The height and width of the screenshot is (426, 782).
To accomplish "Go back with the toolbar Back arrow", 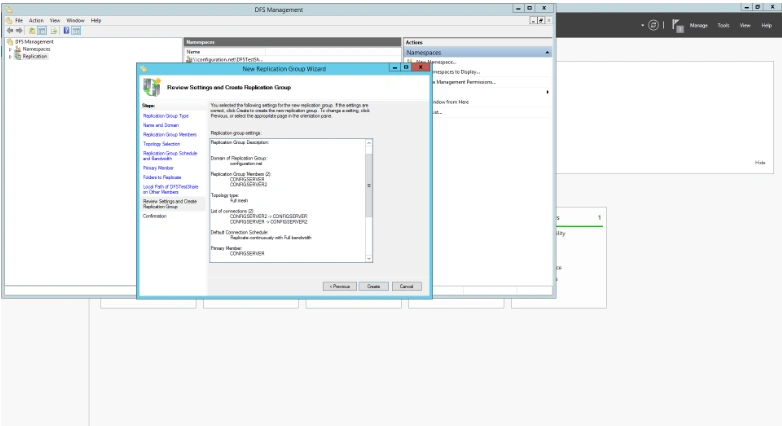I will 9,31.
